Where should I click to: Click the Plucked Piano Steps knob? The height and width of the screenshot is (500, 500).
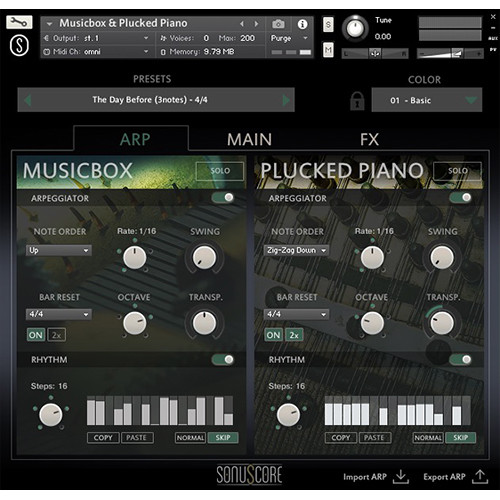click(x=288, y=415)
